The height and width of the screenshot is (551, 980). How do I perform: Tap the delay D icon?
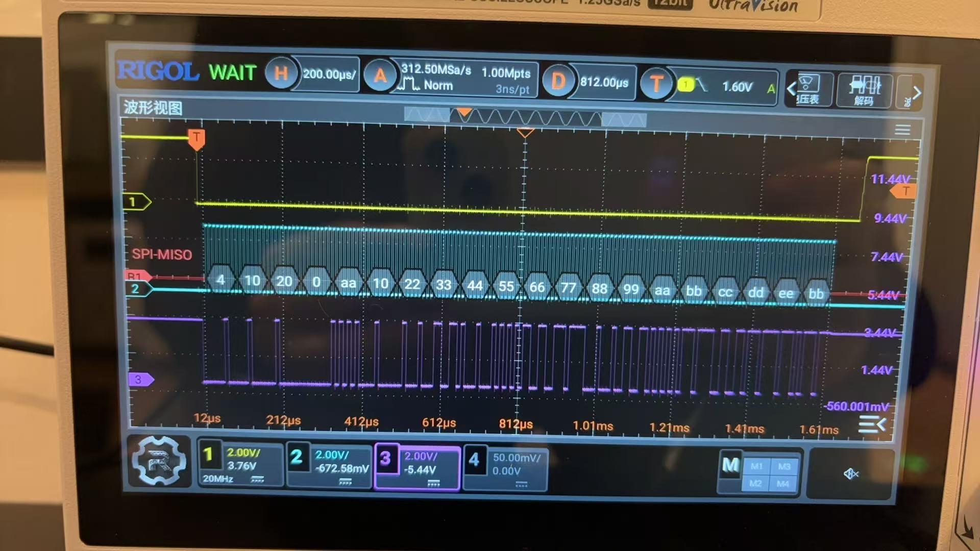pos(558,82)
